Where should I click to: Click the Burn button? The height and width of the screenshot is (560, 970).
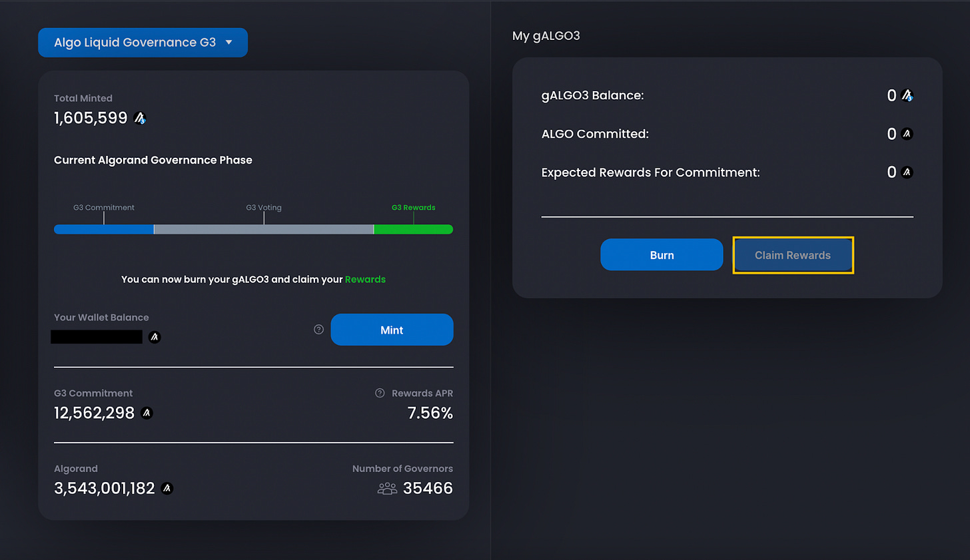click(x=662, y=255)
